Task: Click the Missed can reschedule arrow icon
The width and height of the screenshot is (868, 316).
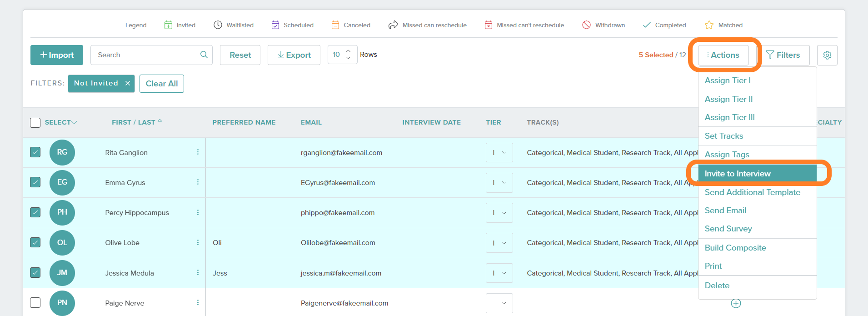Action: [x=393, y=25]
